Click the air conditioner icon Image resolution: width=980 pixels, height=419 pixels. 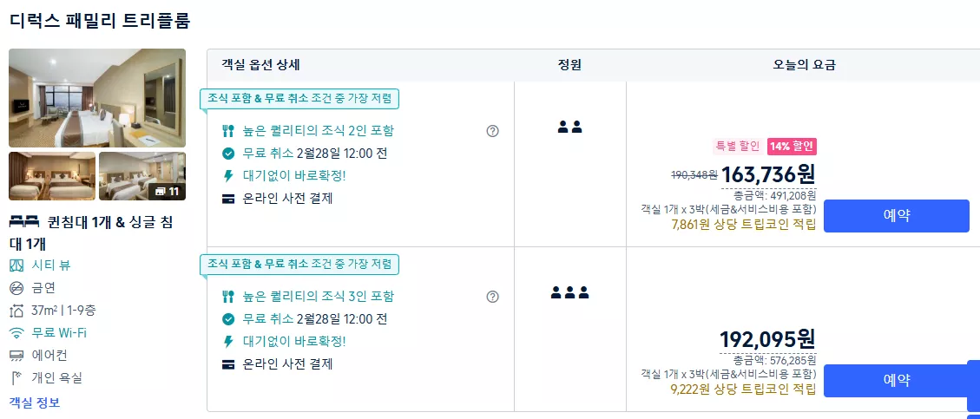(x=16, y=356)
